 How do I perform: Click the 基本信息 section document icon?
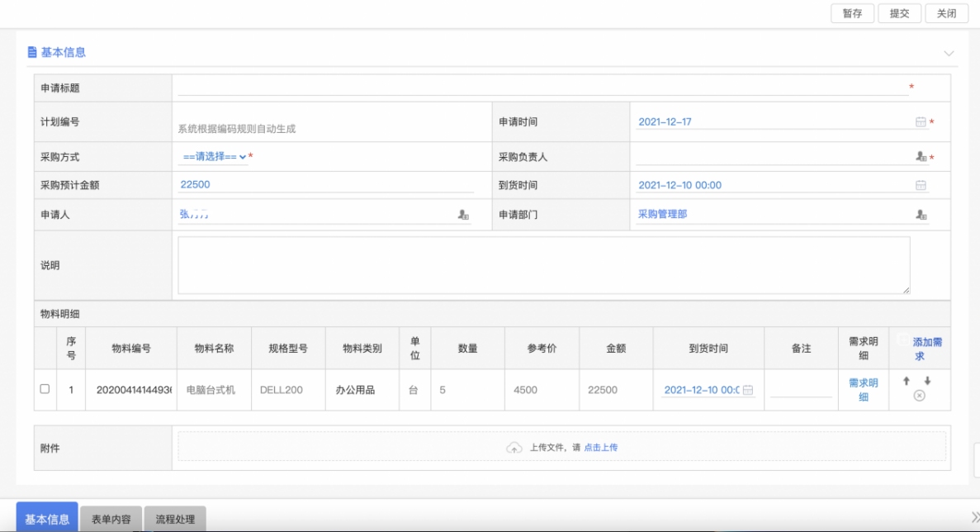[32, 53]
